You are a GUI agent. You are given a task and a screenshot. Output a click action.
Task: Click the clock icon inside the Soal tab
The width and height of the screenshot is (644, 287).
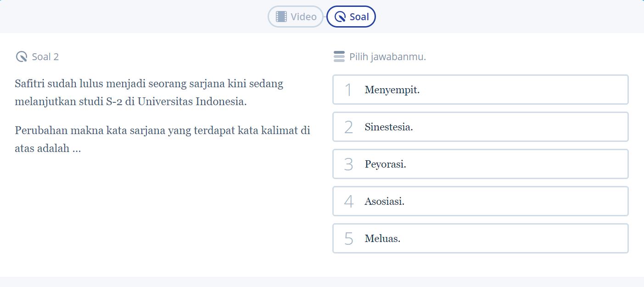pos(339,17)
